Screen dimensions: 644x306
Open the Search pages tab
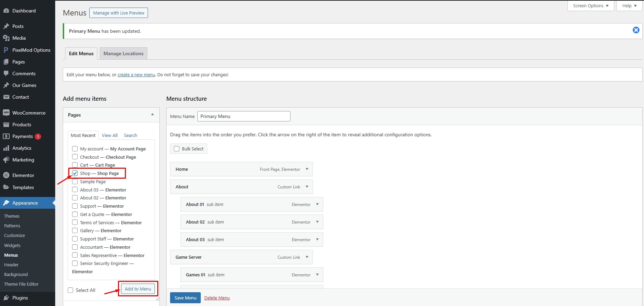pos(130,135)
